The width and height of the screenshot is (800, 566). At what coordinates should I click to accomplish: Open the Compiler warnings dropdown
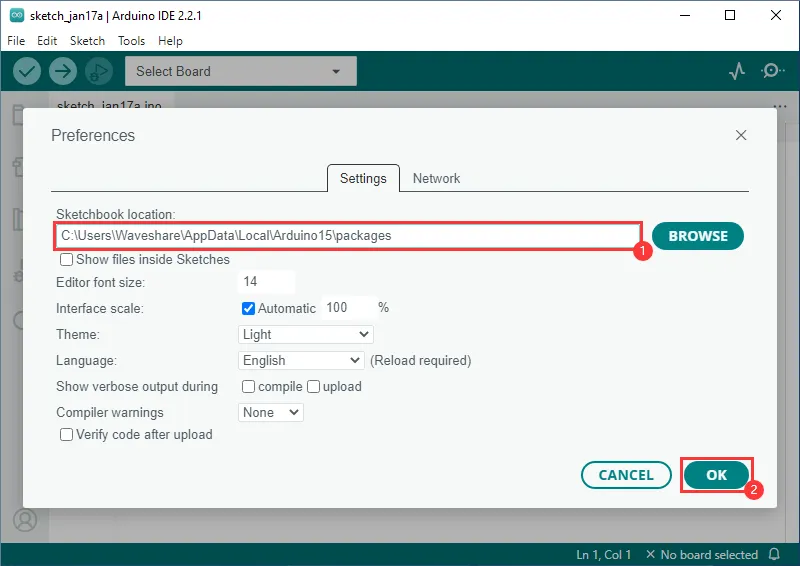tap(271, 412)
